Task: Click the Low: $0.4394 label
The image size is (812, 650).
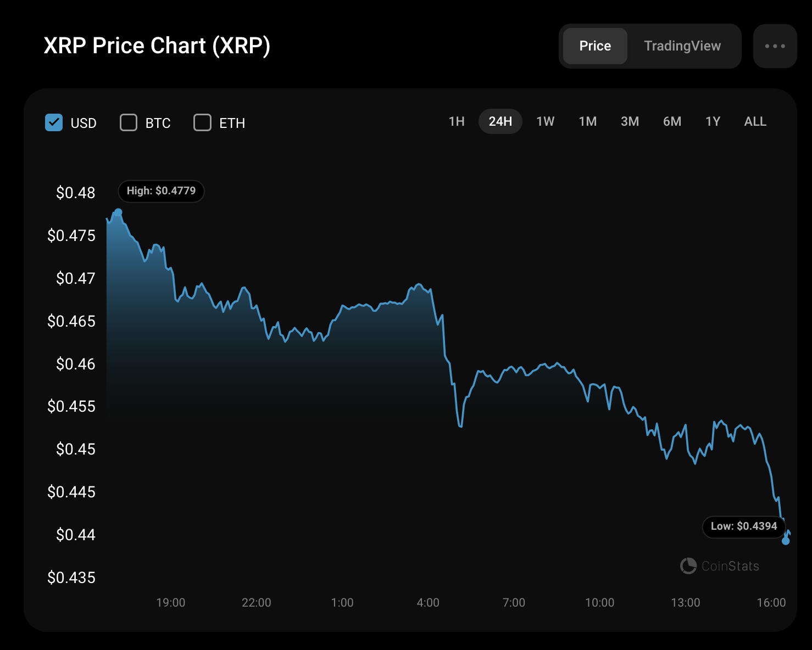Action: [x=744, y=526]
